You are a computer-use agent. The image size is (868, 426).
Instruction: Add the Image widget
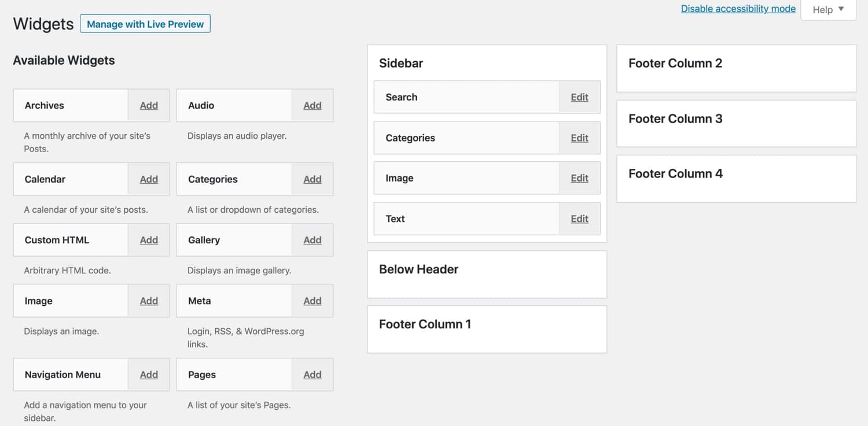coord(148,301)
